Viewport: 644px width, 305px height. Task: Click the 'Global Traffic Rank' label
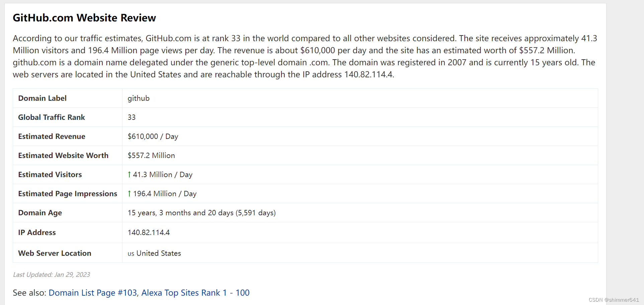[x=52, y=118]
